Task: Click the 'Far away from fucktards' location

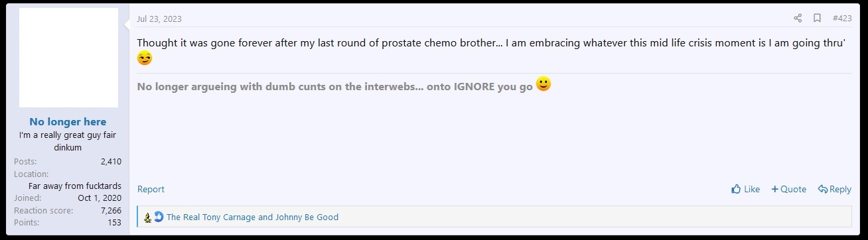Action: tap(75, 186)
